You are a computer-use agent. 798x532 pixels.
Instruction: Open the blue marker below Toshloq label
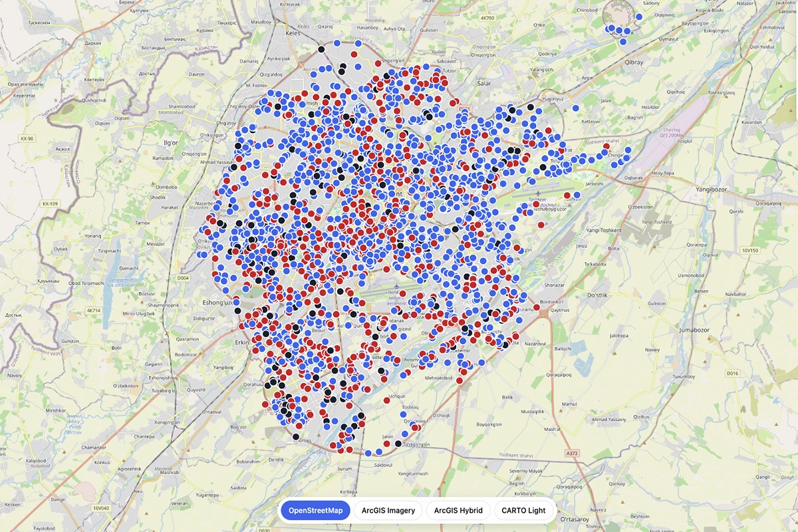pyautogui.click(x=403, y=414)
